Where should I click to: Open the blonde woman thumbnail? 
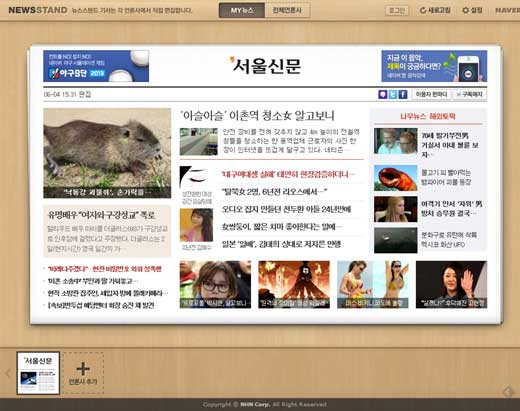395,209
